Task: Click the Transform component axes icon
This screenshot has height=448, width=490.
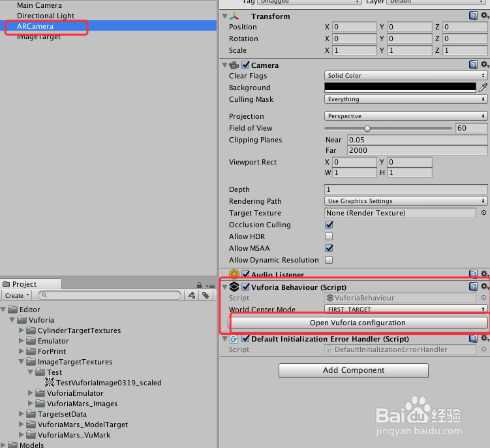Action: (234, 16)
